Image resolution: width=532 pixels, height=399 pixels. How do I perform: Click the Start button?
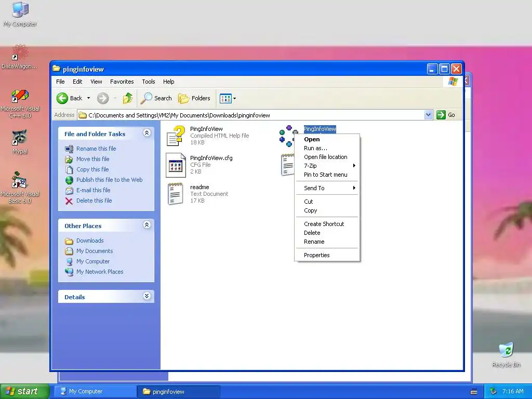[24, 391]
